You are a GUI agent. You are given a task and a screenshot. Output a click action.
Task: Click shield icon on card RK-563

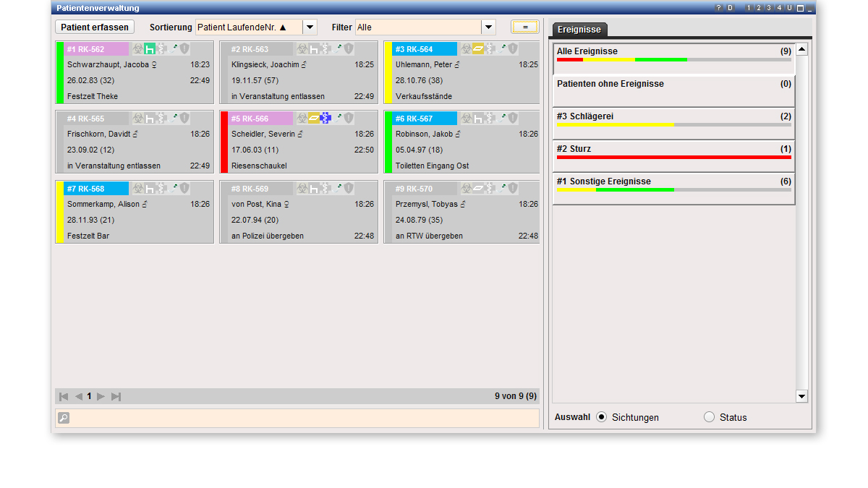pos(349,48)
